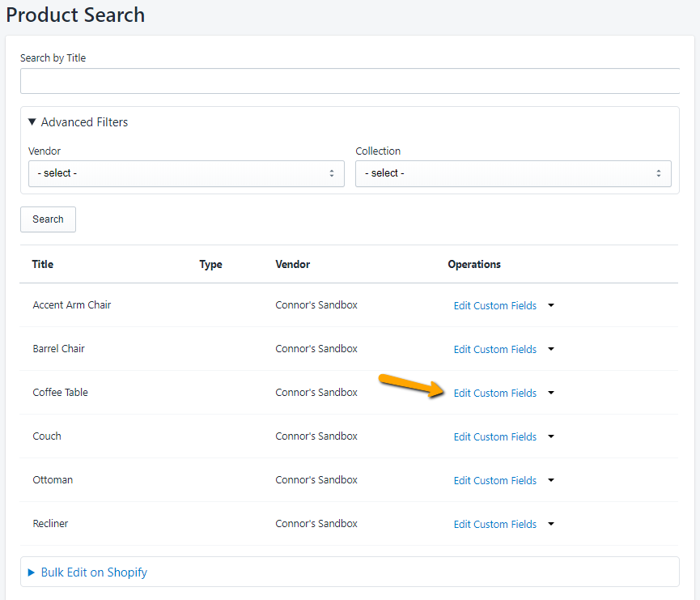Open operations dropdown arrow for Ottoman
Viewport: 700px width, 600px height.
tap(551, 480)
